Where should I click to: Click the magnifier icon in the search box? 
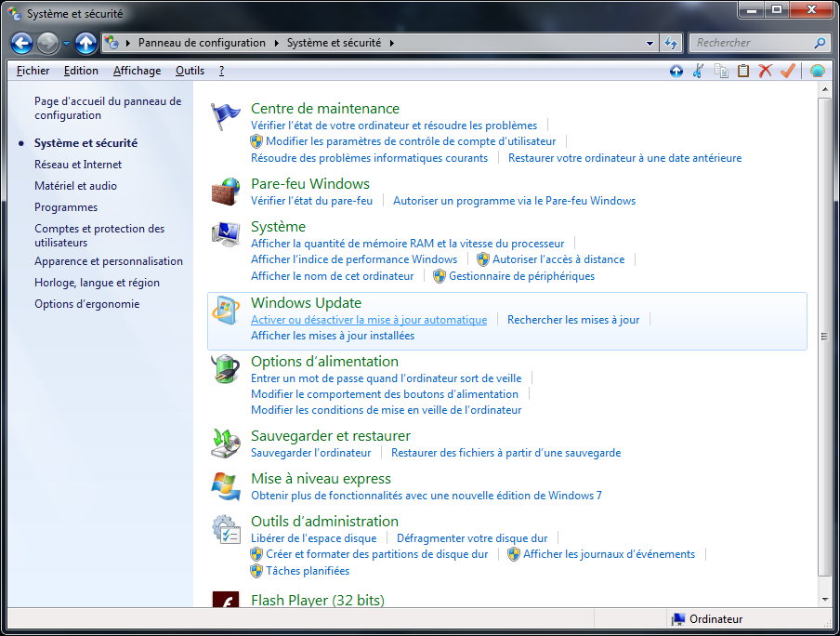coord(820,43)
